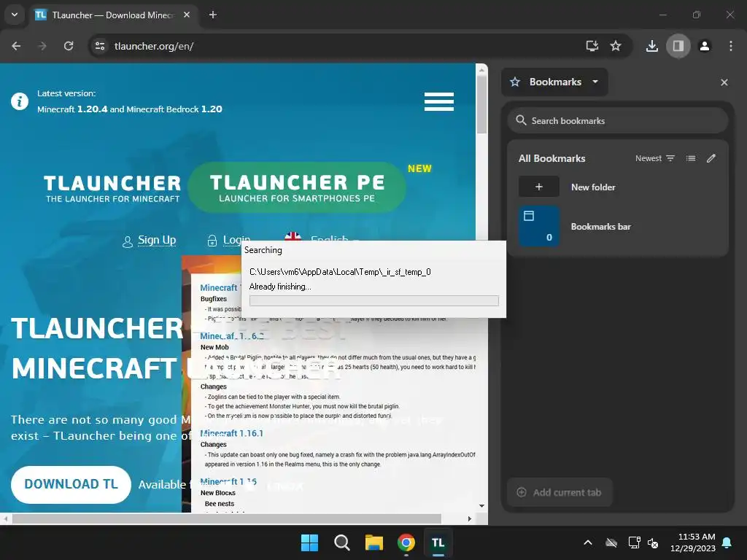Click the Sign Up link
Image resolution: width=747 pixels, height=560 pixels.
[x=157, y=240]
